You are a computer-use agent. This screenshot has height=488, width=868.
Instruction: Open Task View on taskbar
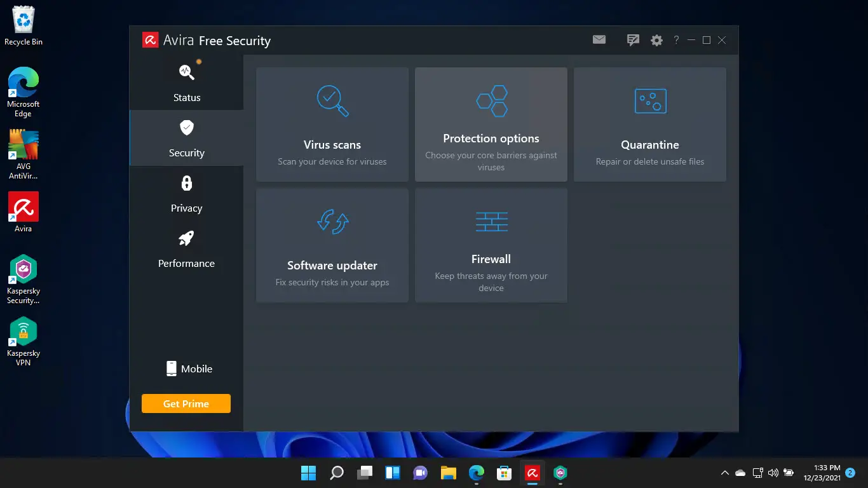coord(364,473)
